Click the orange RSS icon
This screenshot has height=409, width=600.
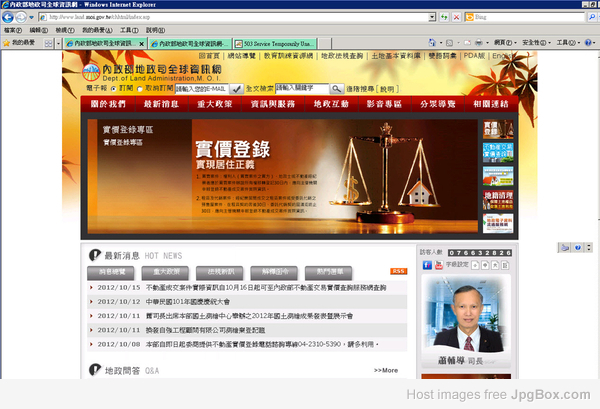(398, 271)
